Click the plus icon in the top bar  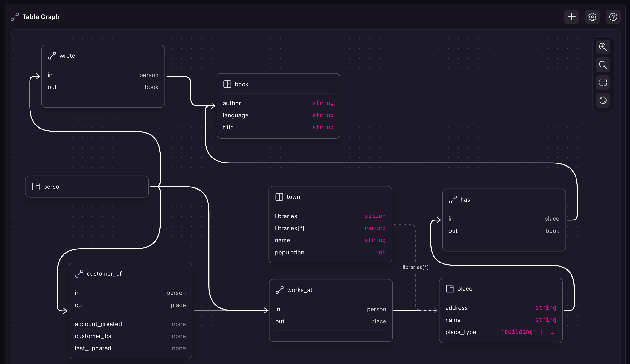(571, 17)
